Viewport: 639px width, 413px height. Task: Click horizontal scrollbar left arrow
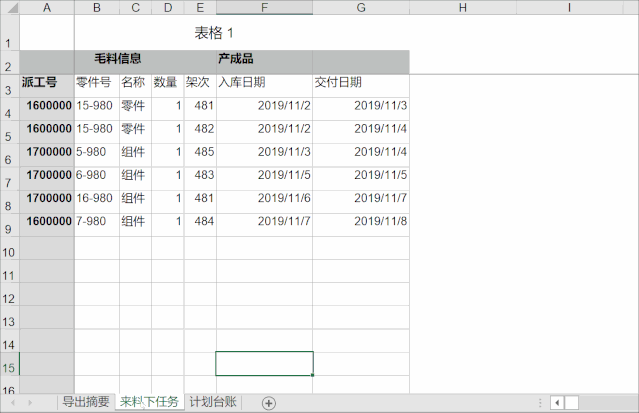(557, 403)
